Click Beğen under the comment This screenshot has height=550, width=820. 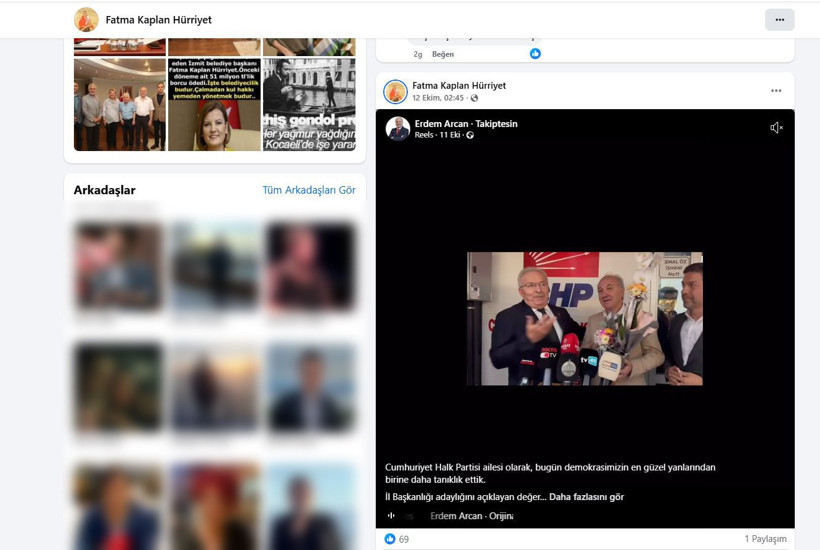point(442,54)
